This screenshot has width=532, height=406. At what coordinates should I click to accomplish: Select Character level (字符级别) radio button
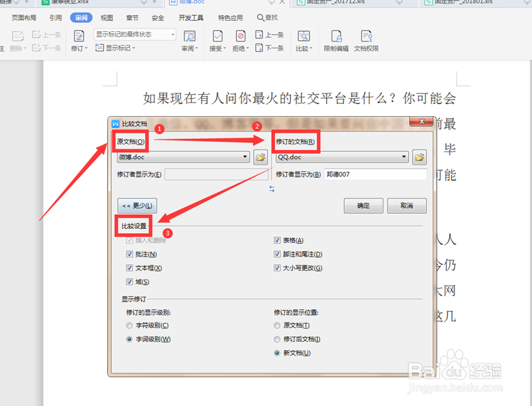129,326
